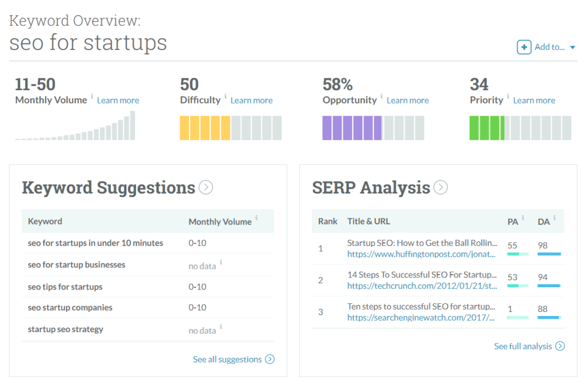
Task: Click the info icon next to Opportunity
Action: click(x=382, y=97)
